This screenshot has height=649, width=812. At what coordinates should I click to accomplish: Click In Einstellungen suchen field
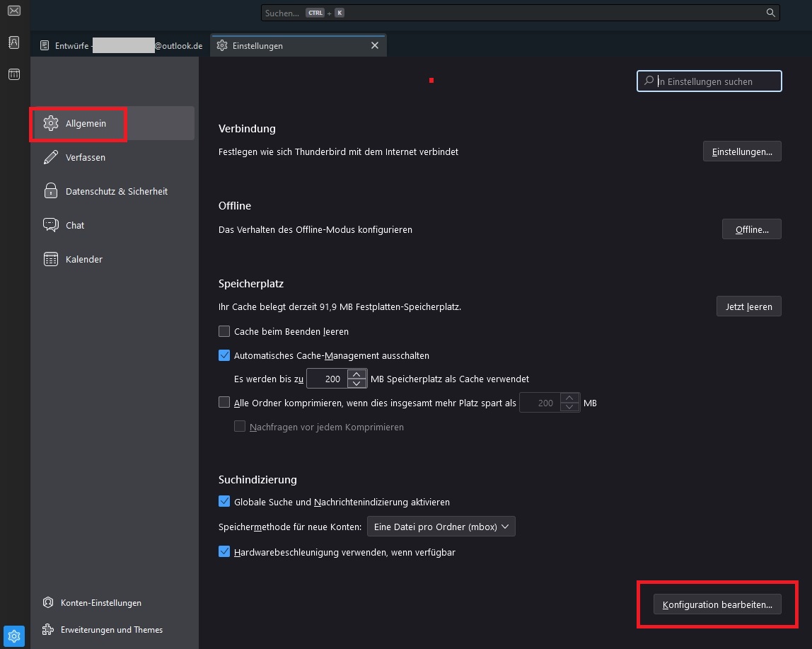pos(709,81)
